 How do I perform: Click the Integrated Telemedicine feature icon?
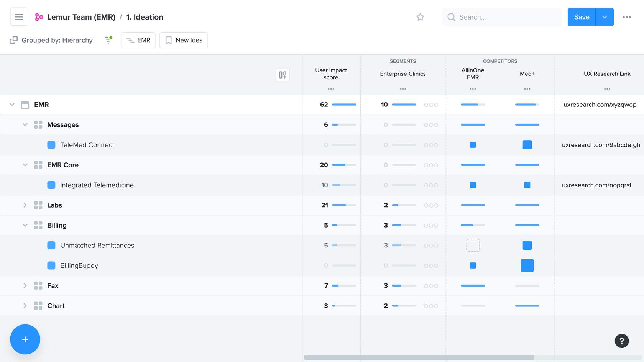tap(51, 185)
